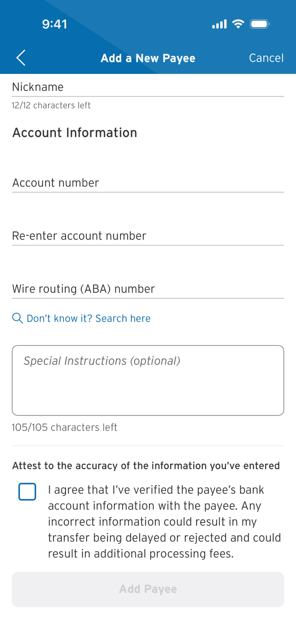Cancel adding a new payee
Screen dimensions: 296x644
tap(266, 58)
